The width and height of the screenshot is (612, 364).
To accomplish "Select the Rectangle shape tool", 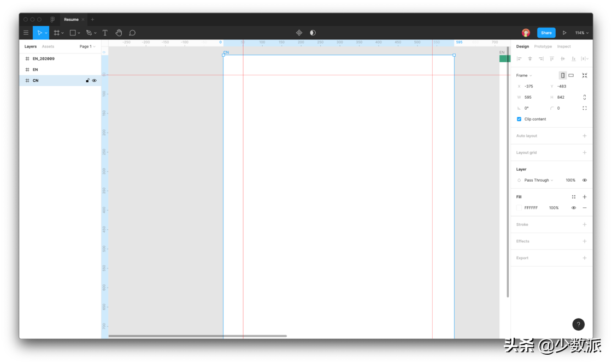I will pos(73,33).
